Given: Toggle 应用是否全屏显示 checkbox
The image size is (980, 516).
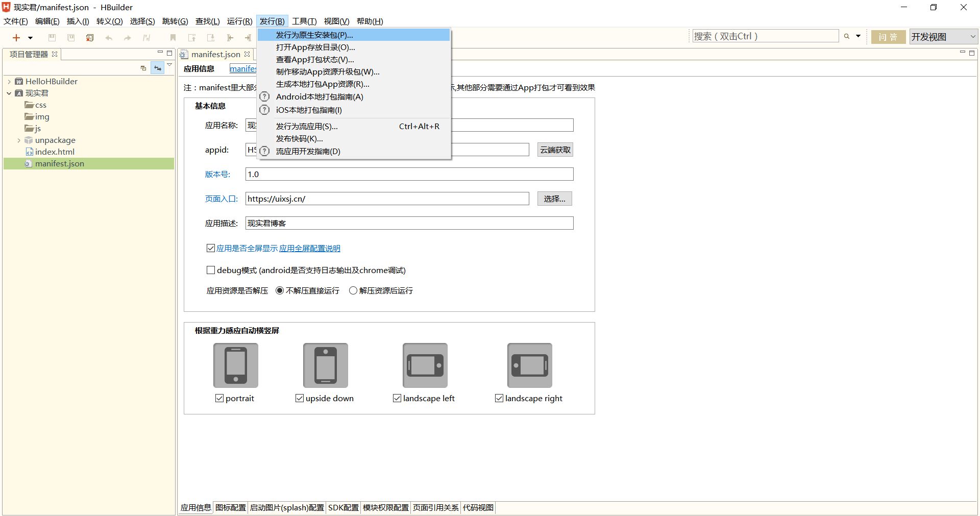Looking at the screenshot, I should pos(210,249).
